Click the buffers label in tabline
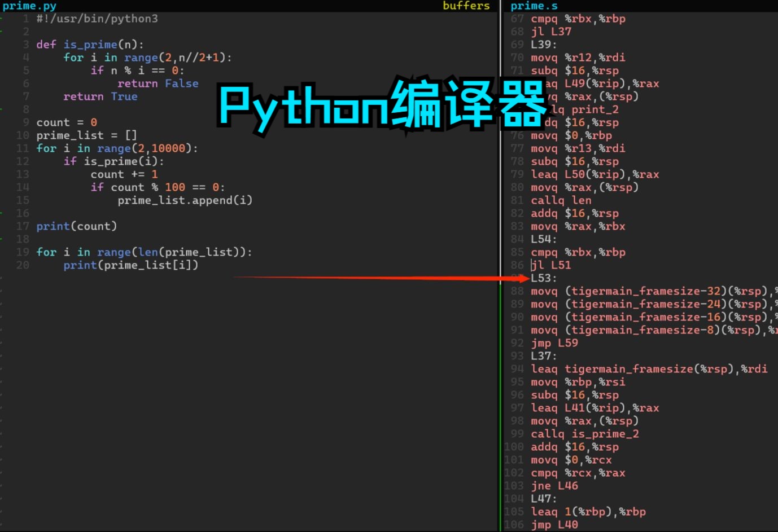Screen dimensions: 778x532 pyautogui.click(x=466, y=6)
